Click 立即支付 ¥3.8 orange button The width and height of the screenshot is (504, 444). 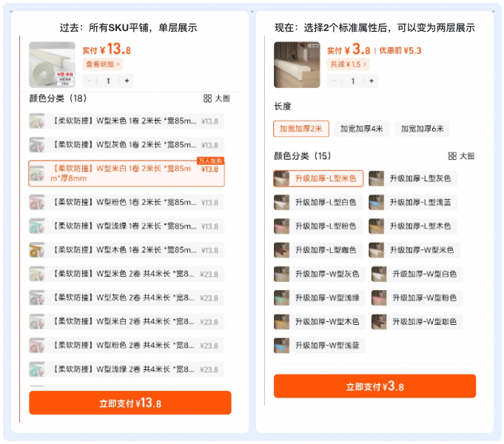pos(374,386)
